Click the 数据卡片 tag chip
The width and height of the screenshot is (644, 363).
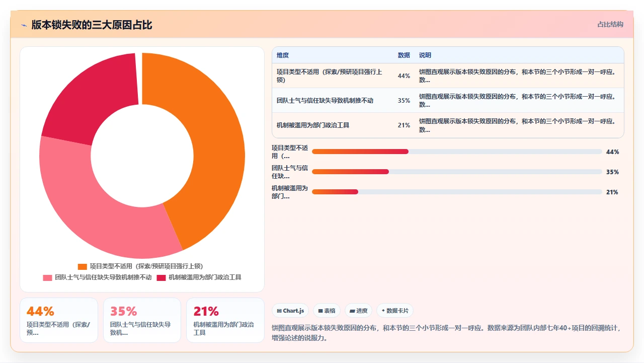(x=395, y=311)
